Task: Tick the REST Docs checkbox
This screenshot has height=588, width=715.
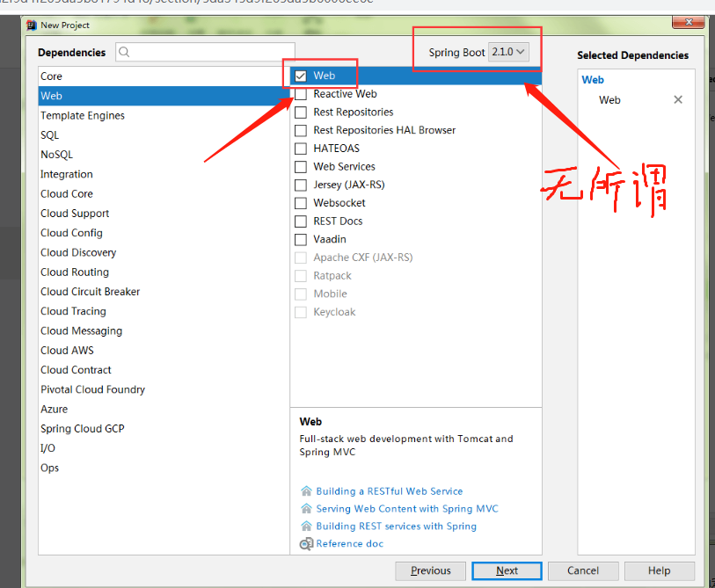Action: coord(301,221)
